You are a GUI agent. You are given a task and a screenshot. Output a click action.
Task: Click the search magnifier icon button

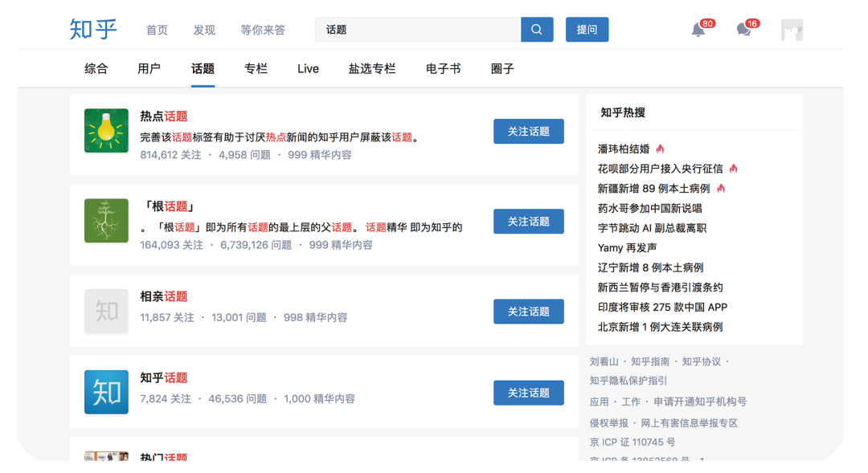coord(537,30)
